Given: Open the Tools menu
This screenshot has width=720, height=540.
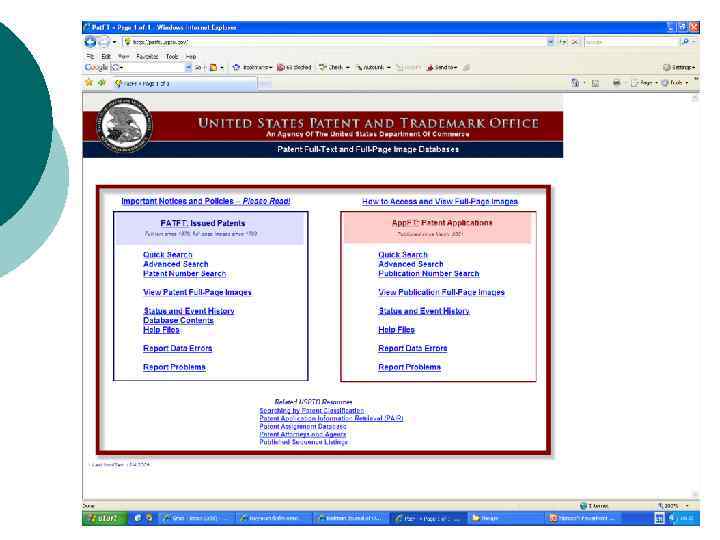Looking at the screenshot, I should pos(172,56).
